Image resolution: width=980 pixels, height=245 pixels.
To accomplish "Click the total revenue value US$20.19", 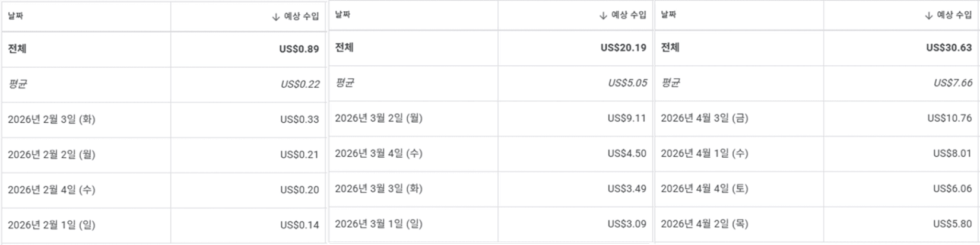I will pos(623,47).
